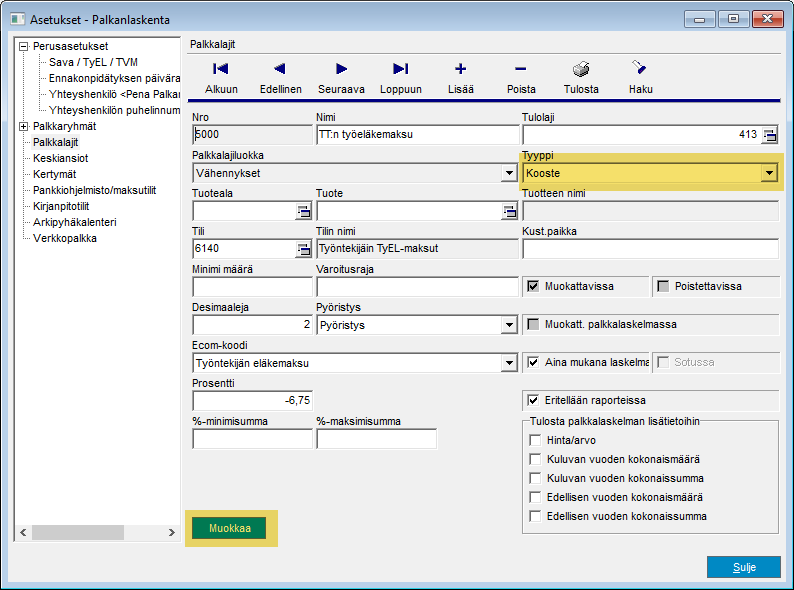Click the Kust.paikka input field

pos(651,249)
